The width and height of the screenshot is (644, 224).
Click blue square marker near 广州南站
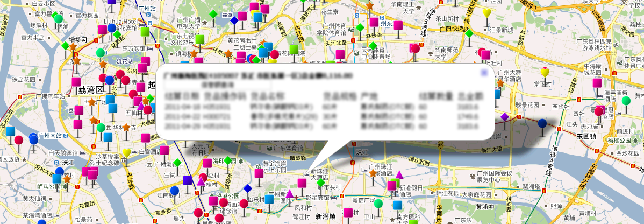11,131
